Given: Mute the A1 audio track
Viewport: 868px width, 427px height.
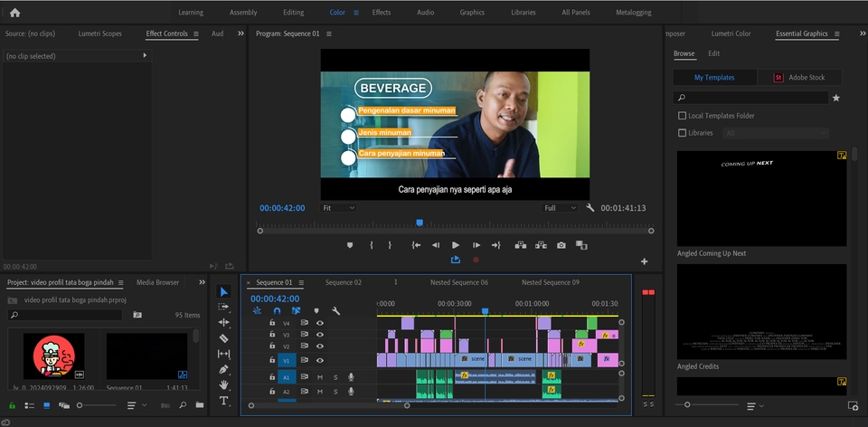Looking at the screenshot, I should tap(319, 377).
